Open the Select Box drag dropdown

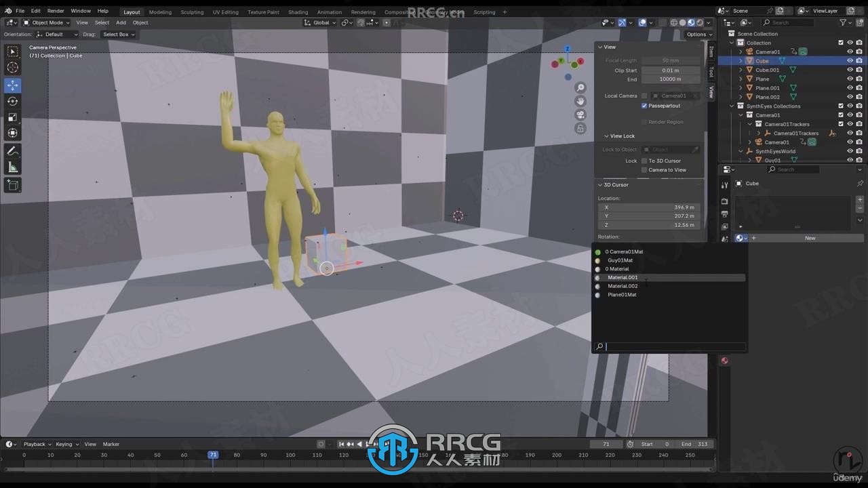[x=118, y=34]
